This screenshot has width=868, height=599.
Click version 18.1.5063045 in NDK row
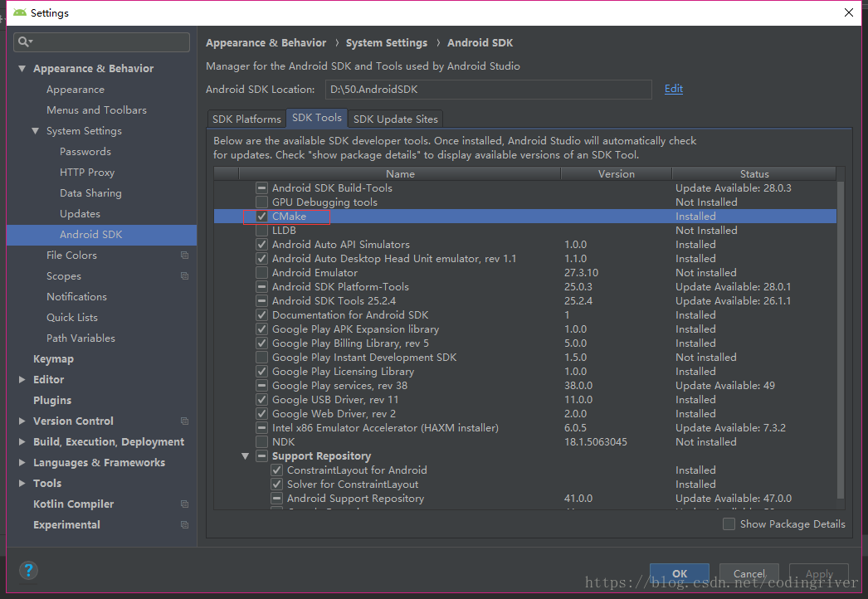pos(596,442)
